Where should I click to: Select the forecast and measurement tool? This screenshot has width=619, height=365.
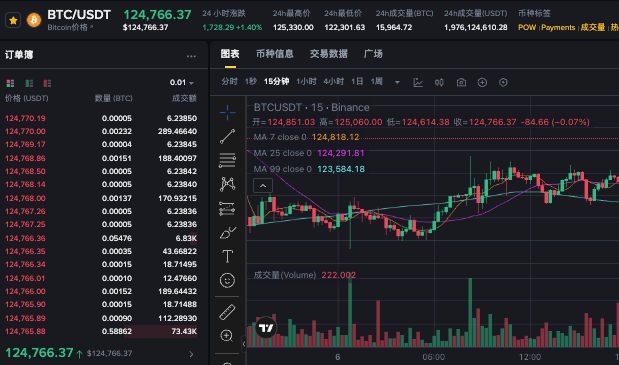coord(227,208)
